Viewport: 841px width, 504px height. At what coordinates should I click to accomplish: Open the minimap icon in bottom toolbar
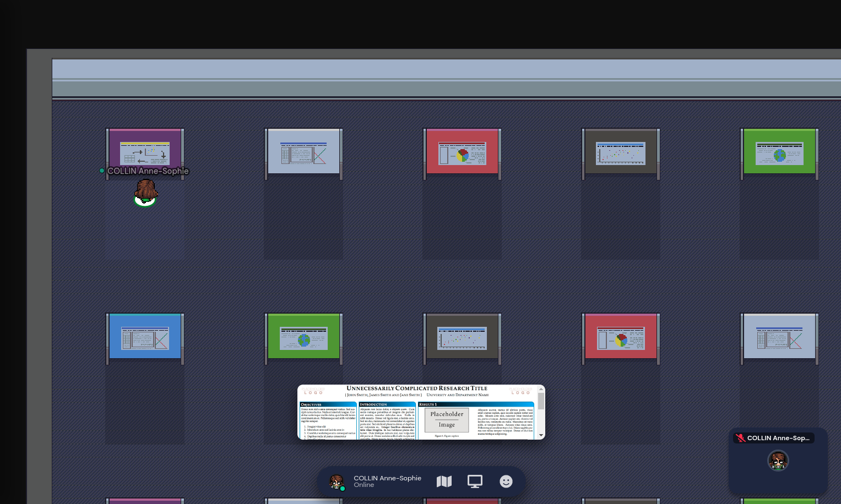coord(444,481)
